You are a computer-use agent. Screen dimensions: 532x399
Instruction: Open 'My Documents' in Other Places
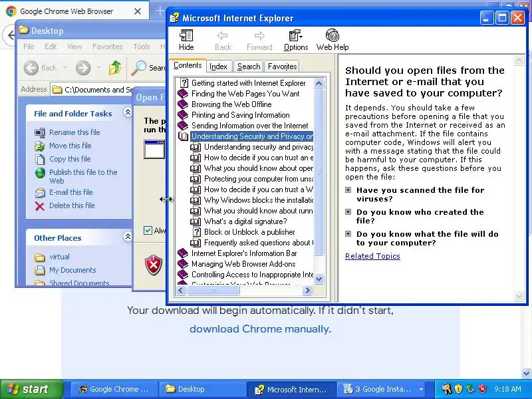click(x=72, y=270)
